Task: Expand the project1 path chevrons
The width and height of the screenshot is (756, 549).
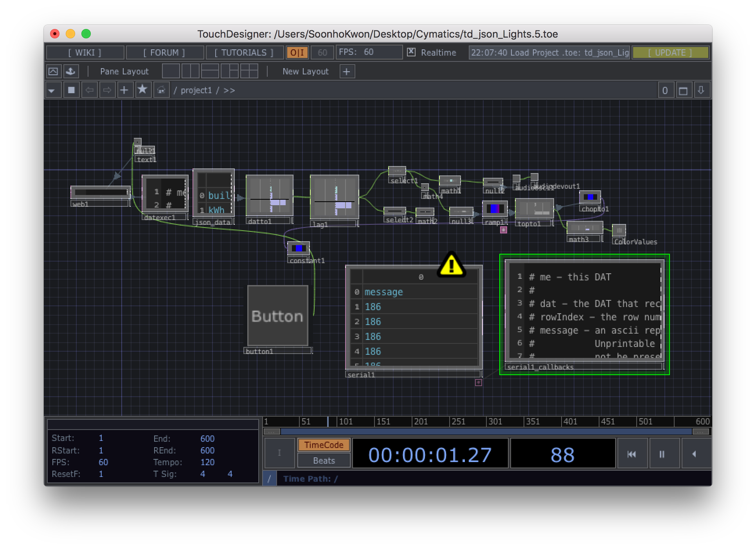Action: coord(229,90)
